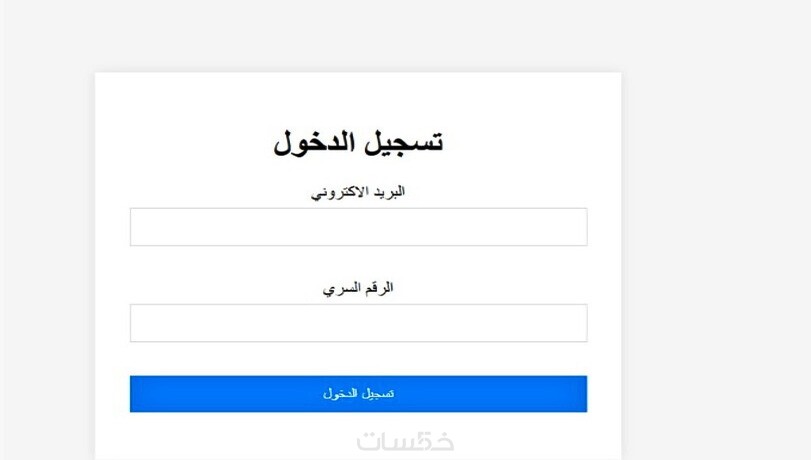Place cursor in the first form field
The width and height of the screenshot is (811, 460).
point(358,227)
